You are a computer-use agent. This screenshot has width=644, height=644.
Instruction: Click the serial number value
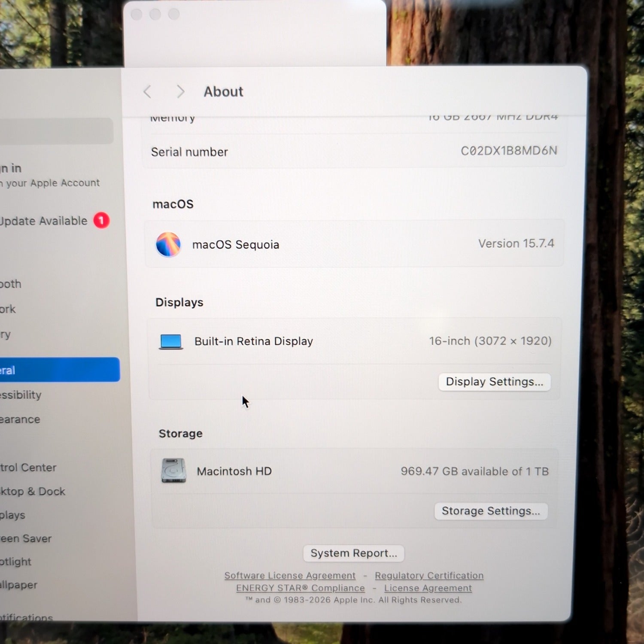(x=509, y=151)
